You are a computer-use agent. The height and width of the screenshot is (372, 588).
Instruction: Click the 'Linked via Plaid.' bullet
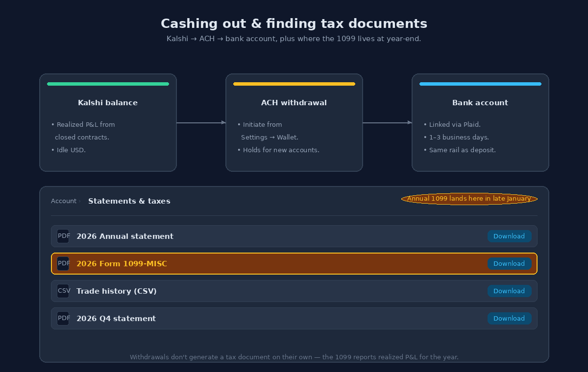(452, 125)
